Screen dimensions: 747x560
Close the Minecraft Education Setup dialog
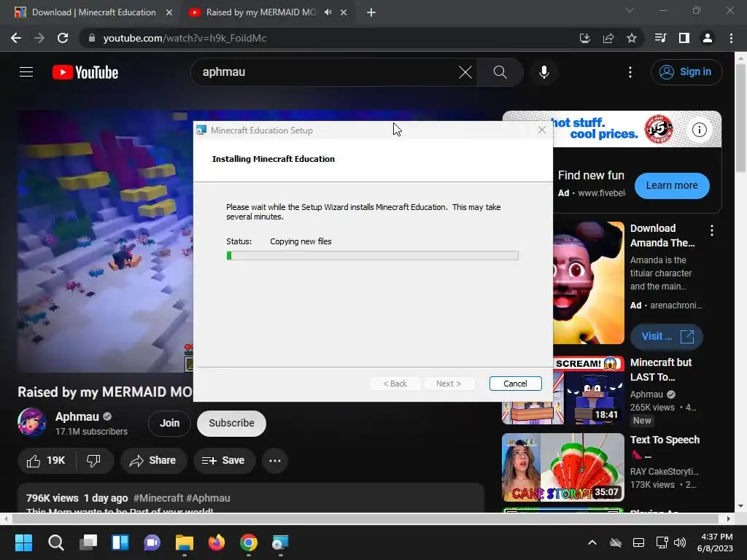click(541, 130)
